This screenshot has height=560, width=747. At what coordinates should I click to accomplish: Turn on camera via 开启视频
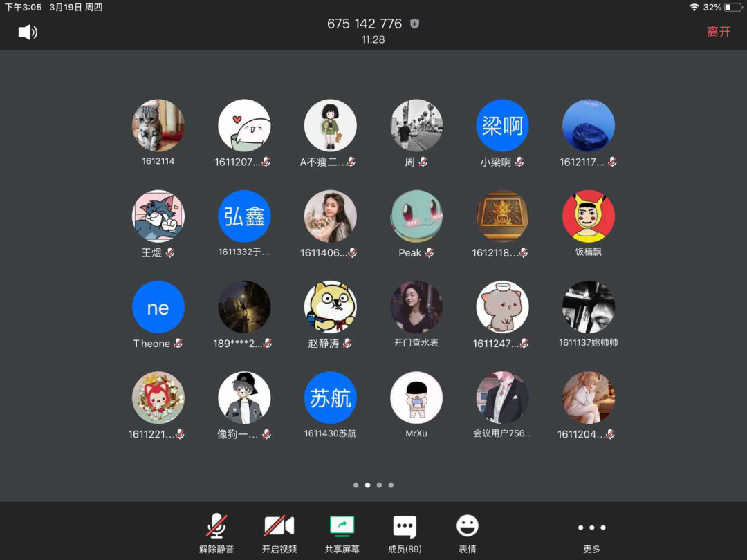pyautogui.click(x=279, y=533)
